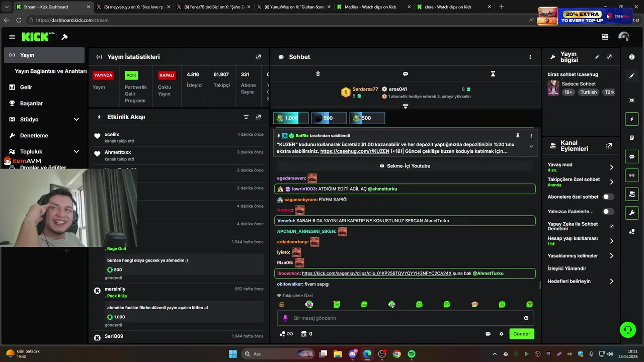Image resolution: width=644 pixels, height=362 pixels.
Task: Toggle Yalnızca ifadelerle switch
Action: coord(608,212)
